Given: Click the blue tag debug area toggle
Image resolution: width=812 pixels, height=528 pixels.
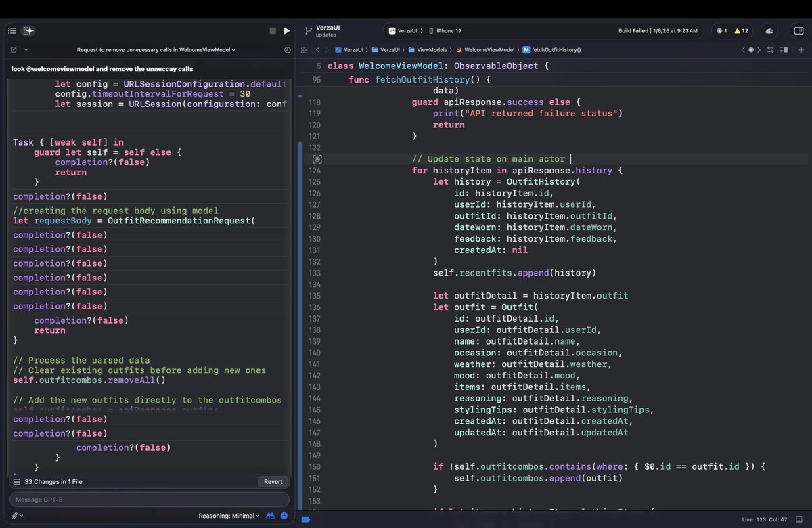Looking at the screenshot, I should (x=305, y=519).
